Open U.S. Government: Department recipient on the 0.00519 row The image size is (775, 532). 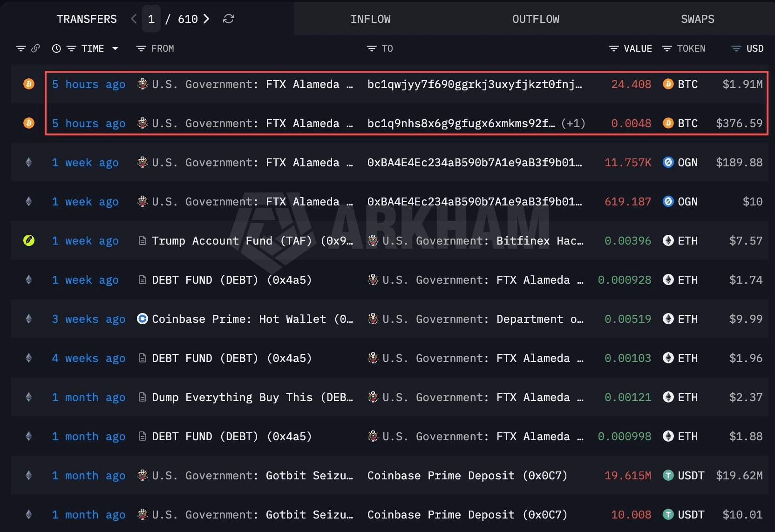coord(483,319)
